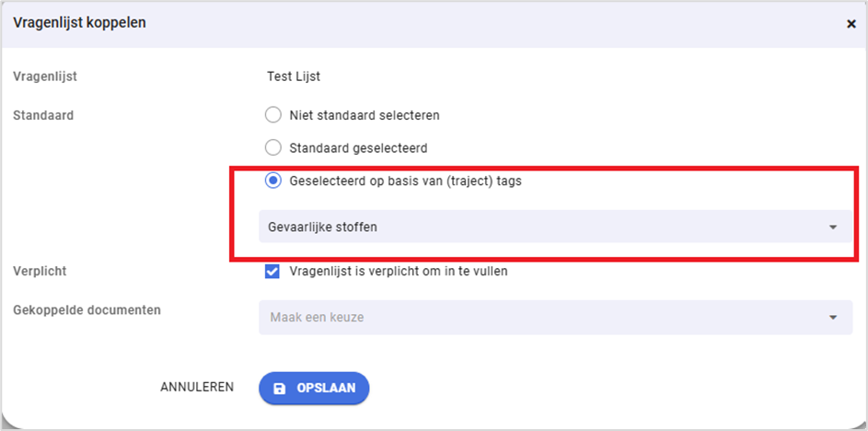Toggle the 'Vragenlijst is verplicht' checkbox
The width and height of the screenshot is (868, 431).
[x=272, y=271]
